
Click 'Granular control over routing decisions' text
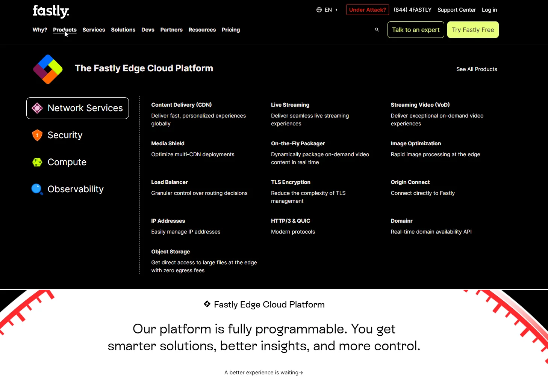point(199,193)
